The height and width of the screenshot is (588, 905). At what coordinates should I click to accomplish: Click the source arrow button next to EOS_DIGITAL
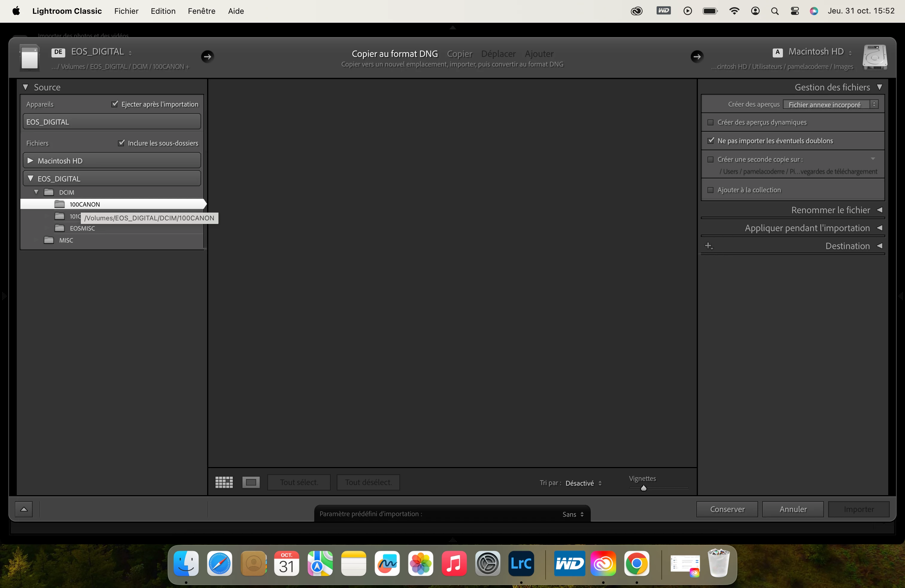[x=207, y=56]
